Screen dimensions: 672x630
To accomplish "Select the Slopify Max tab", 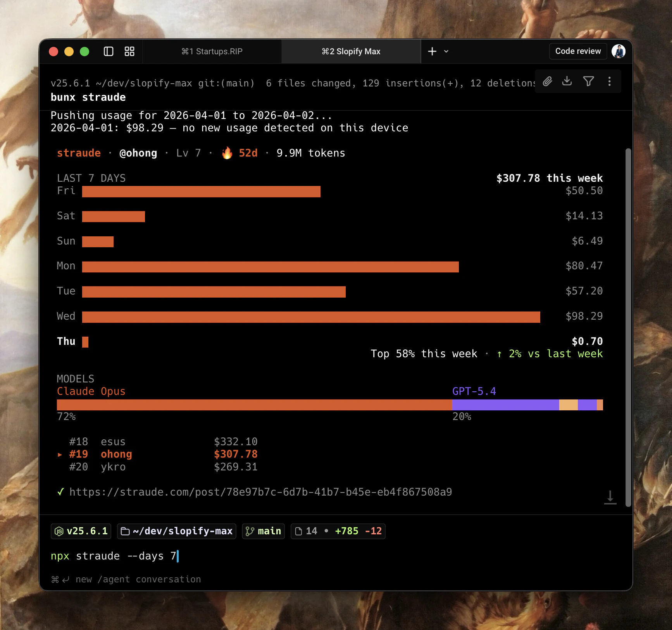I will click(x=351, y=51).
